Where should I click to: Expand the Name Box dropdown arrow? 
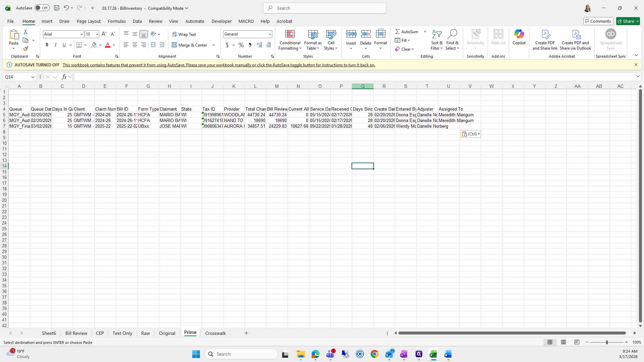[33, 77]
